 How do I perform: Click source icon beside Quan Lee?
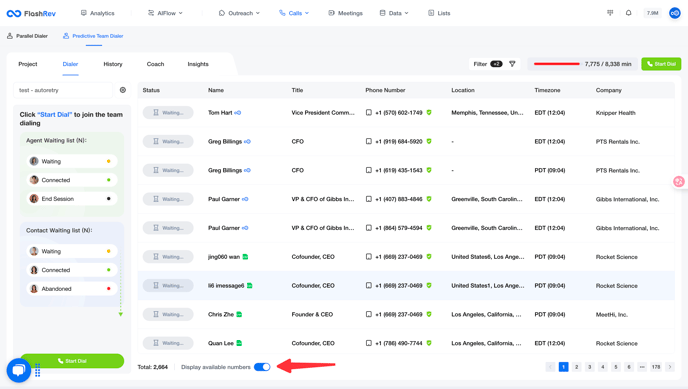click(239, 343)
